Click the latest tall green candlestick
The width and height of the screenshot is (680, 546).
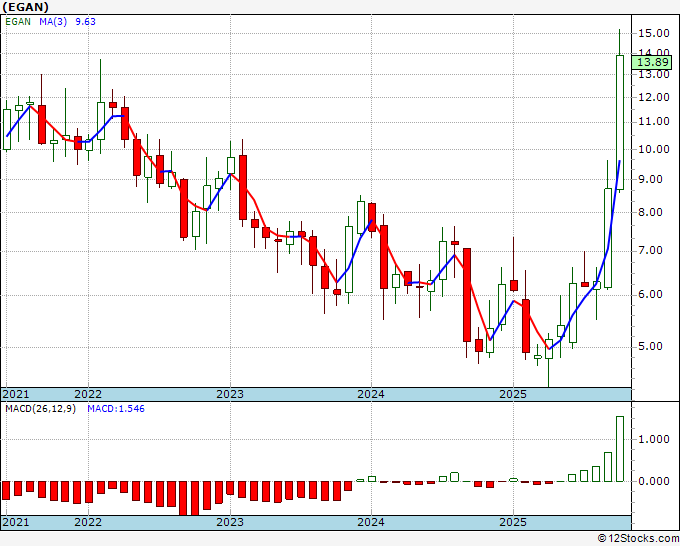click(x=620, y=122)
